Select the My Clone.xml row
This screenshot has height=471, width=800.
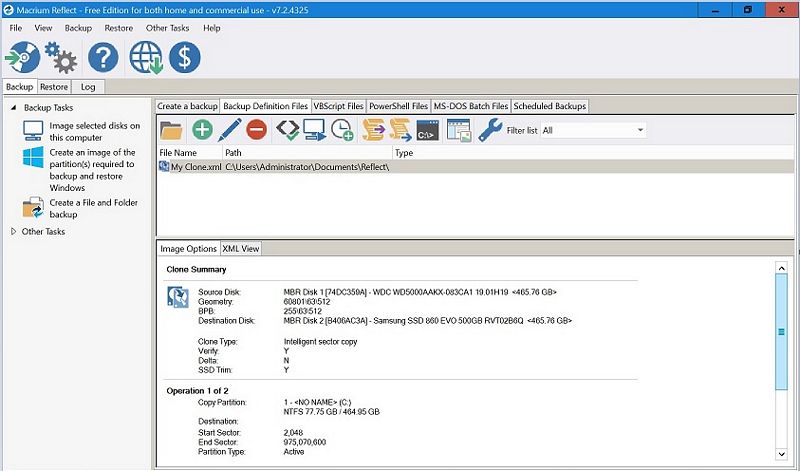tap(476, 167)
